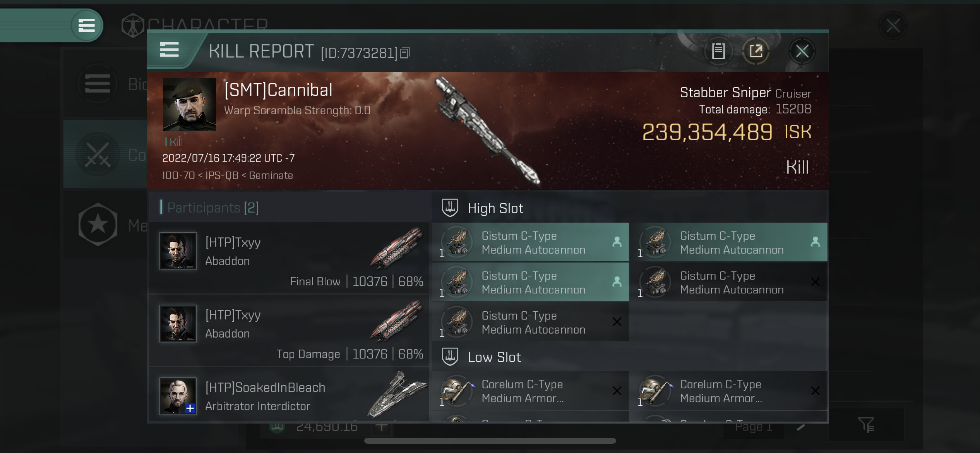Screen dimensions: 980x453
Task: Open the medals star tab in sidebar
Action: tap(98, 225)
